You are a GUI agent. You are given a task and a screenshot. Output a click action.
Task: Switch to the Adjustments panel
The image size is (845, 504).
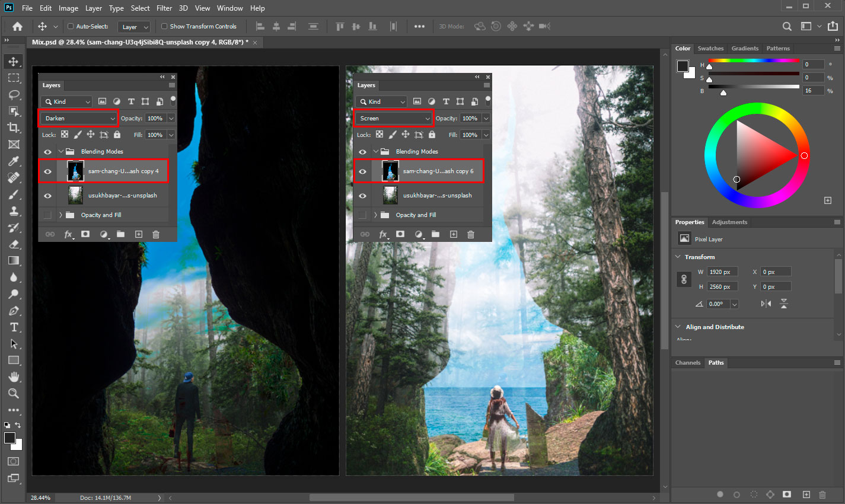click(729, 222)
